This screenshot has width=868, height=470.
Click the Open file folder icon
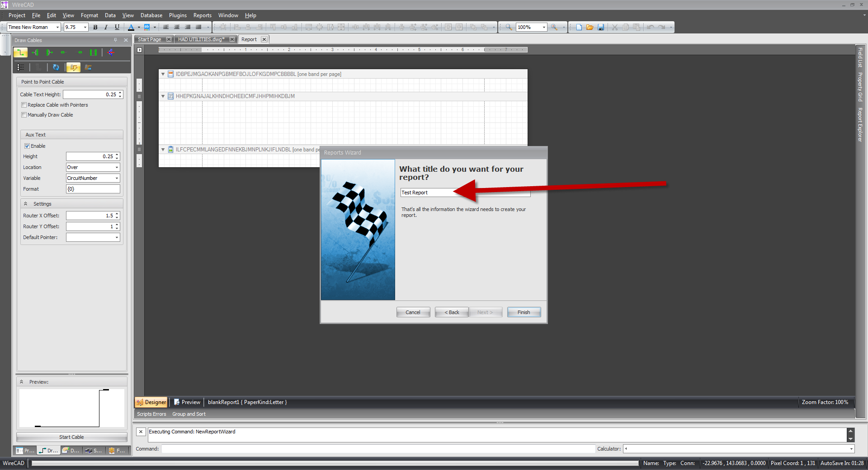coord(590,27)
